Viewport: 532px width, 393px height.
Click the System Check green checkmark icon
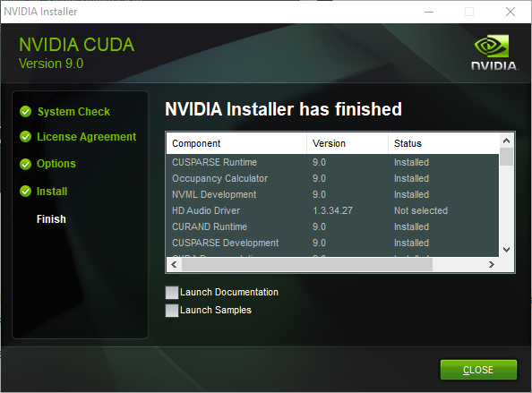[25, 111]
